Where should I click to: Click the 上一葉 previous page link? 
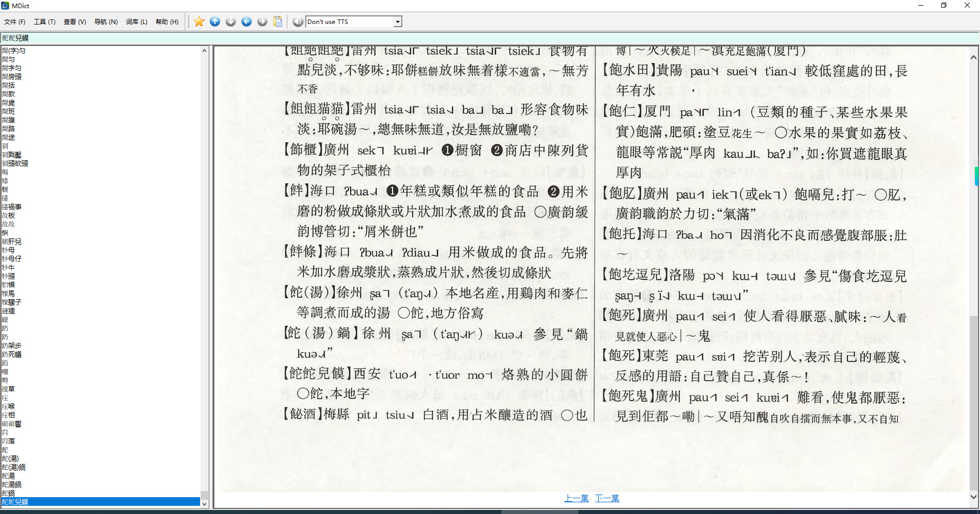pos(576,498)
